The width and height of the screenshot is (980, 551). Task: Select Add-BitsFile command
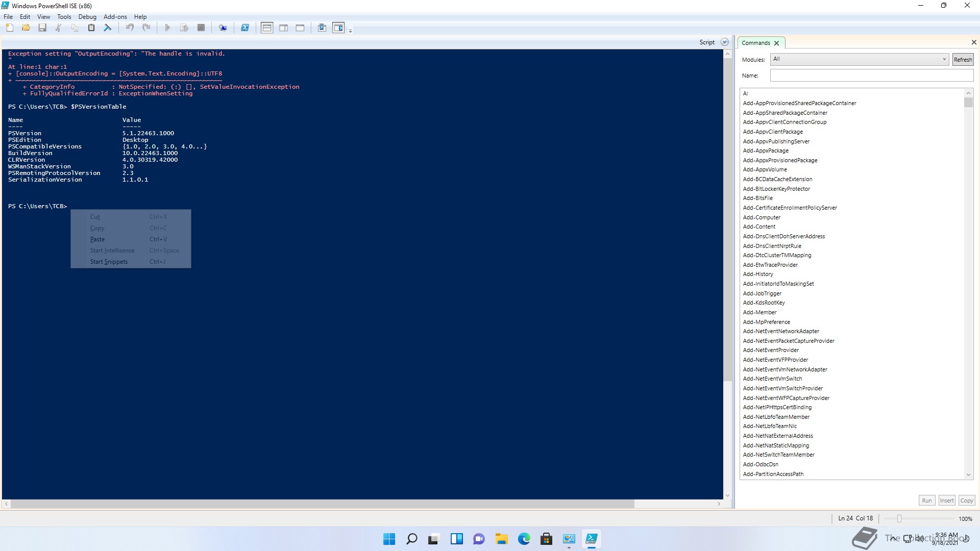757,198
